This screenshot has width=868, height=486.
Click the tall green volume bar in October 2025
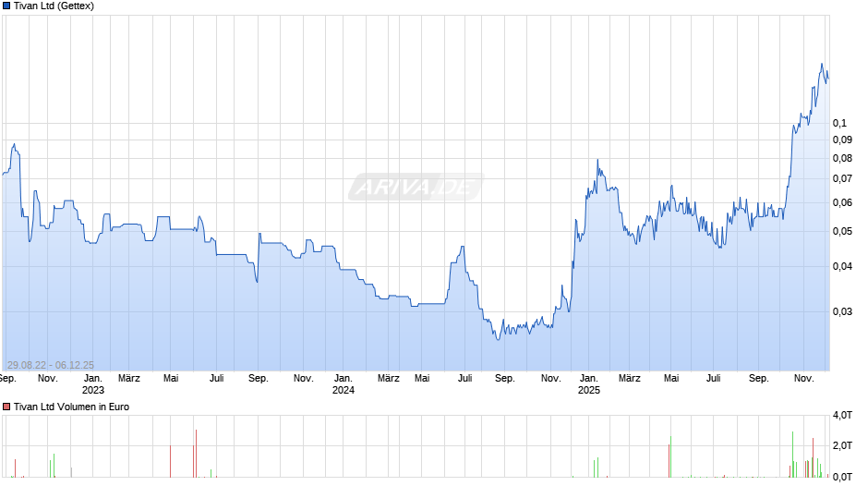point(792,455)
